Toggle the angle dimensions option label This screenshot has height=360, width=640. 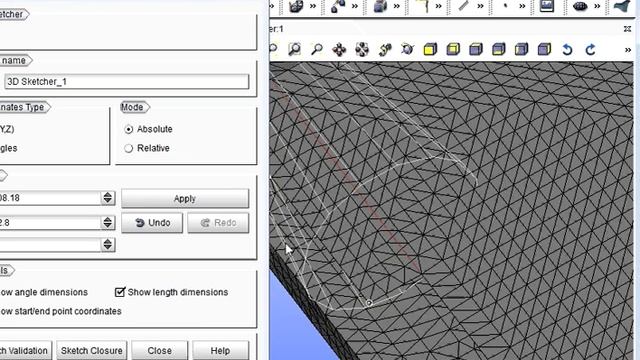point(44,292)
